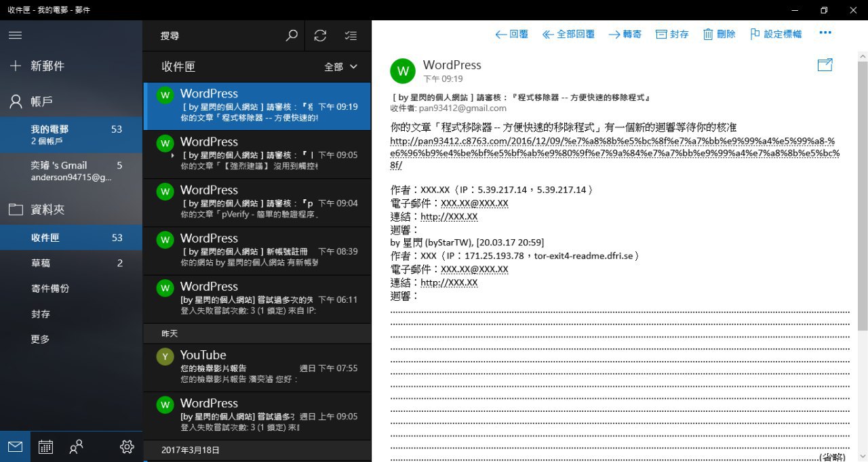This screenshot has height=462, width=868.
Task: Switch to mail view icon
Action: point(15,446)
